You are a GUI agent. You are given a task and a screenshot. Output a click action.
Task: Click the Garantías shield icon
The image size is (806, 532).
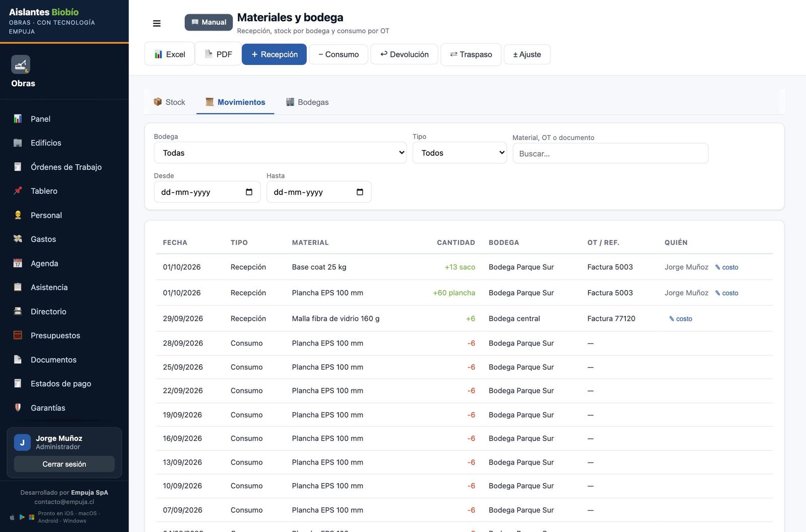18,408
